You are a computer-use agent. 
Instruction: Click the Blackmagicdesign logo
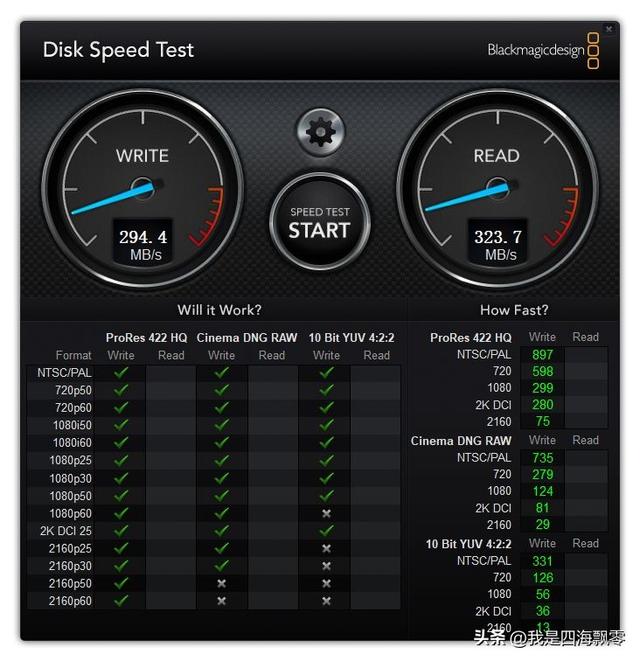[x=543, y=51]
